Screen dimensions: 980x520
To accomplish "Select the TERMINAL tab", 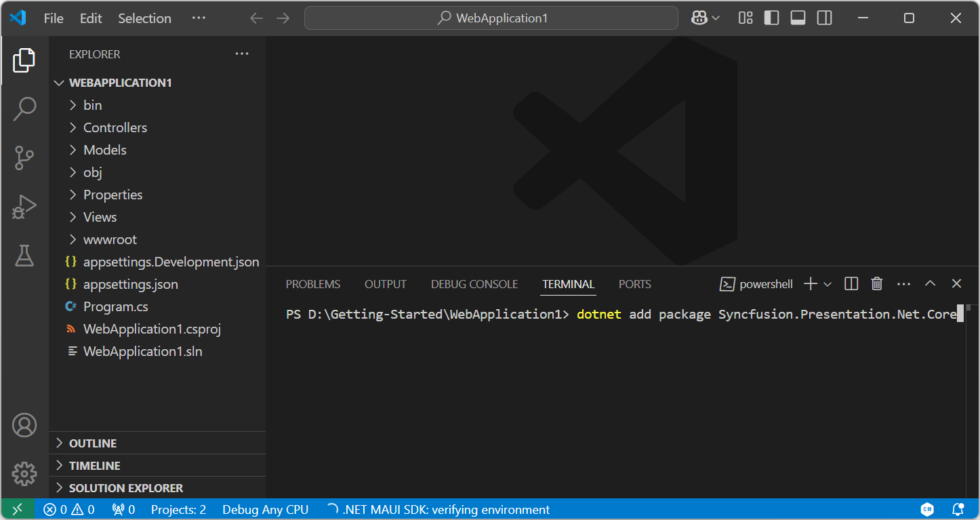I will click(x=569, y=284).
